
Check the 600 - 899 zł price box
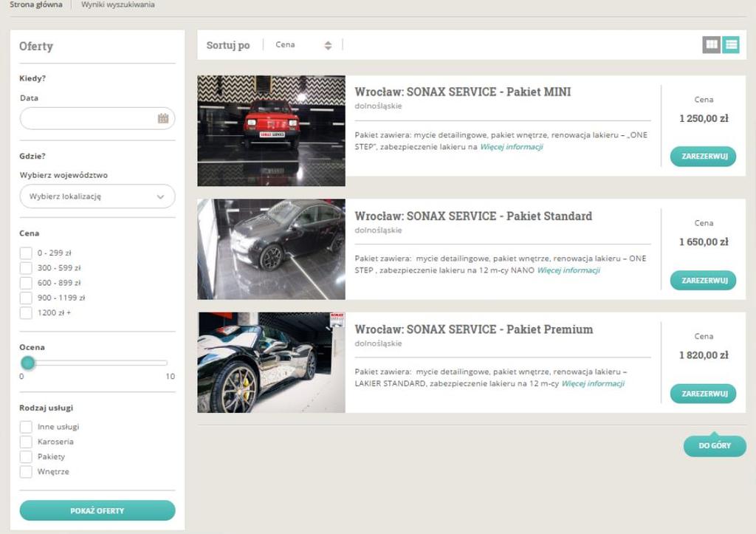click(26, 283)
